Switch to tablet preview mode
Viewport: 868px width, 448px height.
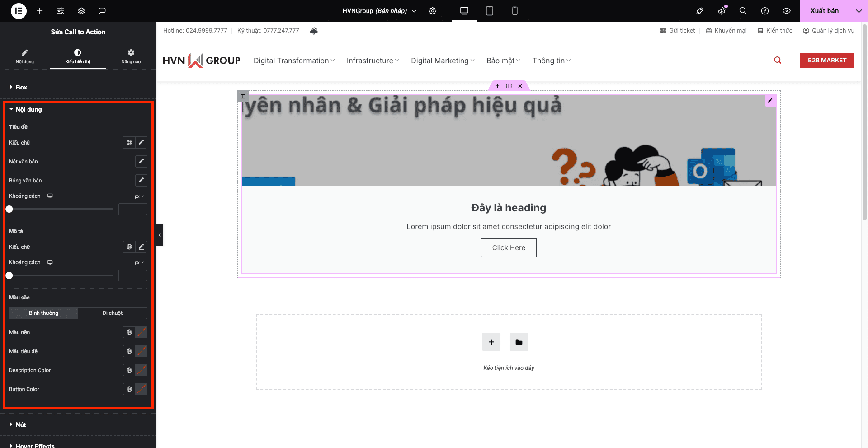(x=489, y=11)
